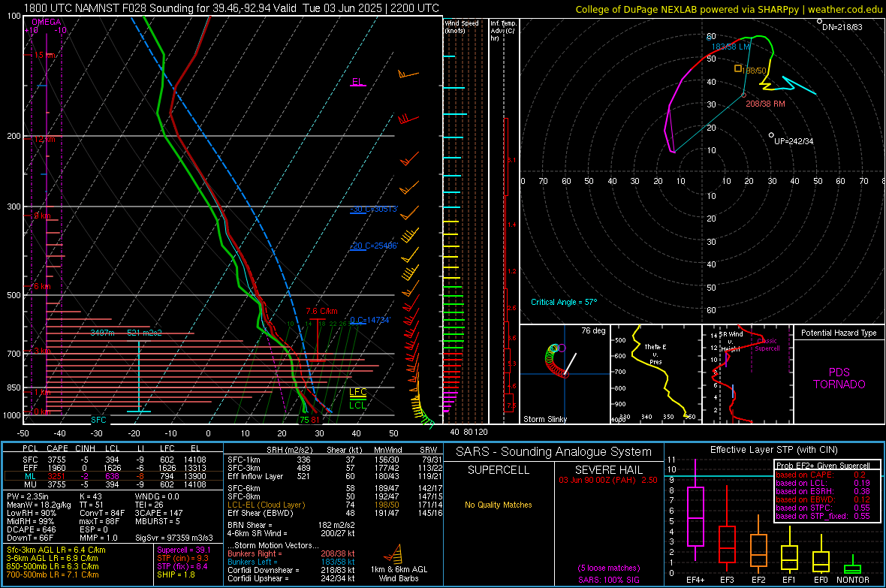Click the 208/38 RM storm motion label

click(765, 104)
